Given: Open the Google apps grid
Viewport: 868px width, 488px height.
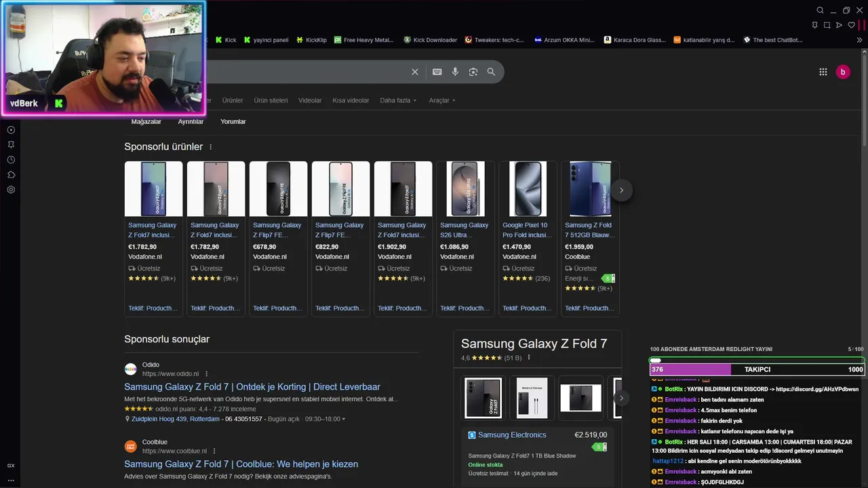Looking at the screenshot, I should click(823, 72).
